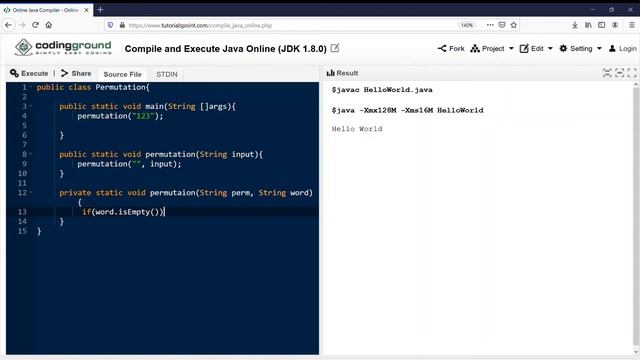Click the browser Forward arrow

coord(22,25)
